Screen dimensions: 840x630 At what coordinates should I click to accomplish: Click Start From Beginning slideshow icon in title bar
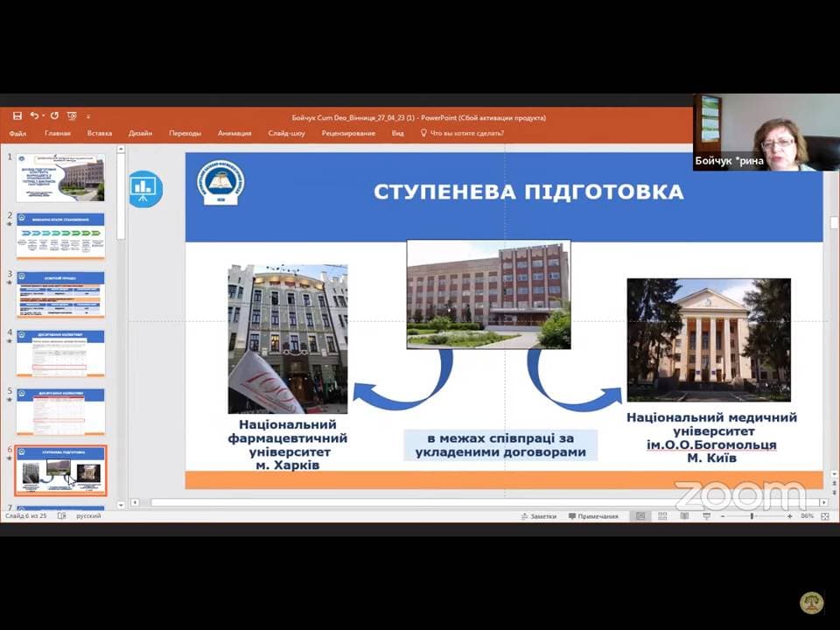(x=72, y=115)
